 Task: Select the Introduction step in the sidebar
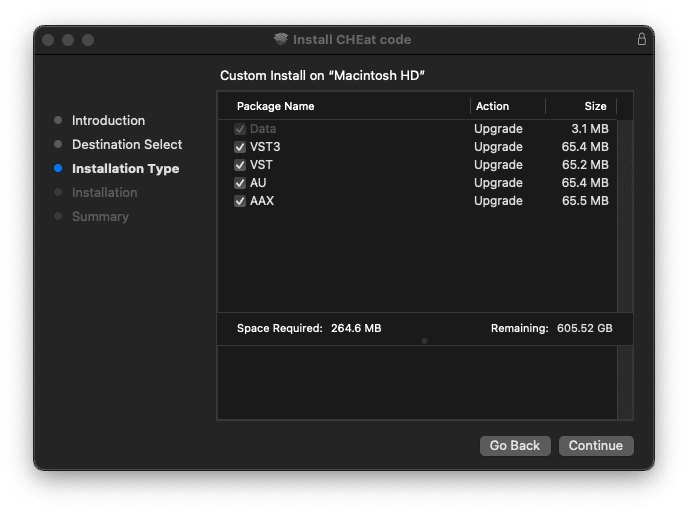[108, 120]
